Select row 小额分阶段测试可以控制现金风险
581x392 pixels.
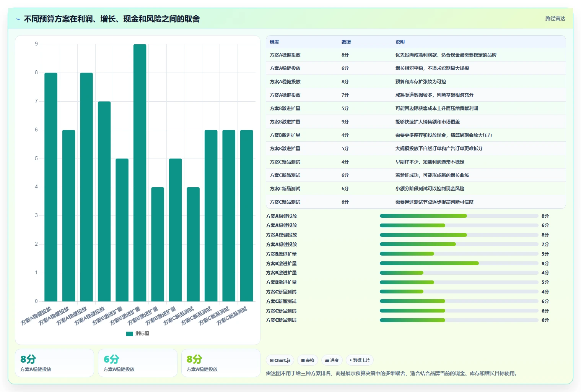coord(416,189)
